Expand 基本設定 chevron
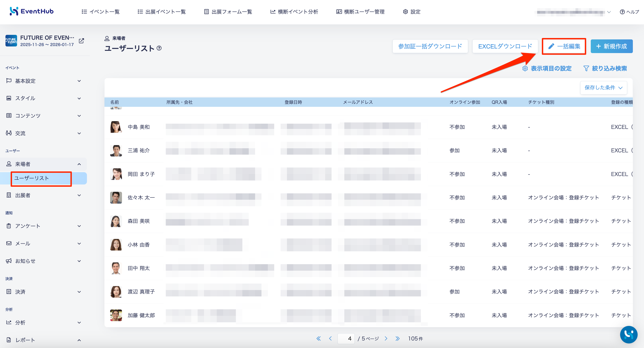The width and height of the screenshot is (644, 348). coord(79,81)
